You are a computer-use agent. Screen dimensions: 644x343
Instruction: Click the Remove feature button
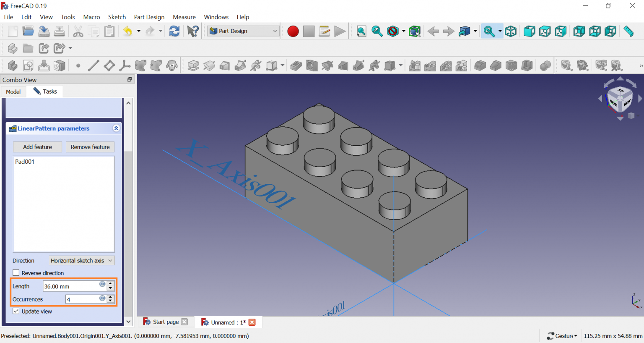(x=90, y=147)
